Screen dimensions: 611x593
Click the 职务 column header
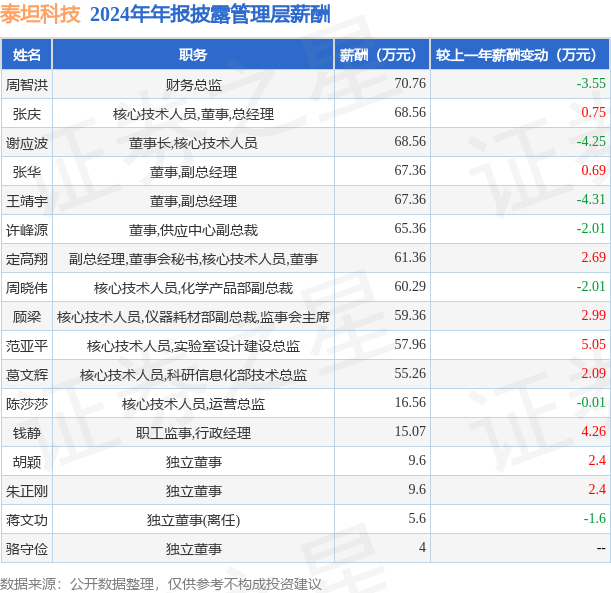point(193,55)
